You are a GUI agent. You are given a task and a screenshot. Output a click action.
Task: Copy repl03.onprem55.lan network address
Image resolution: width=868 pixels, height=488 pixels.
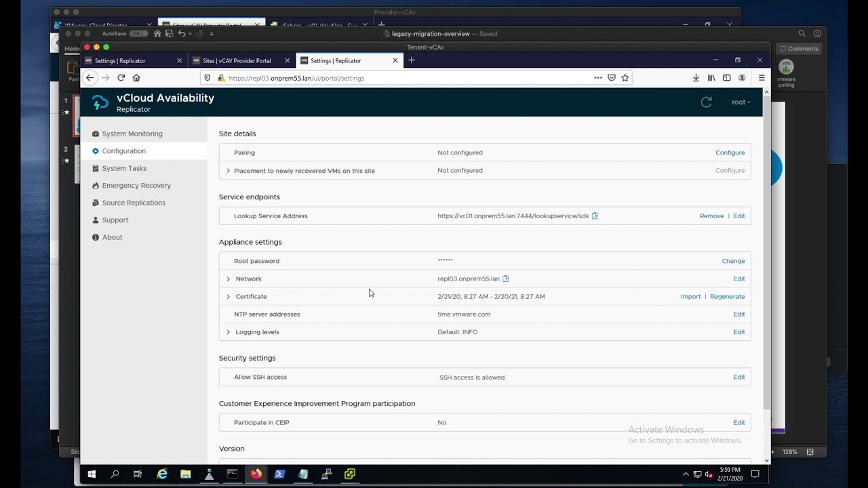506,279
